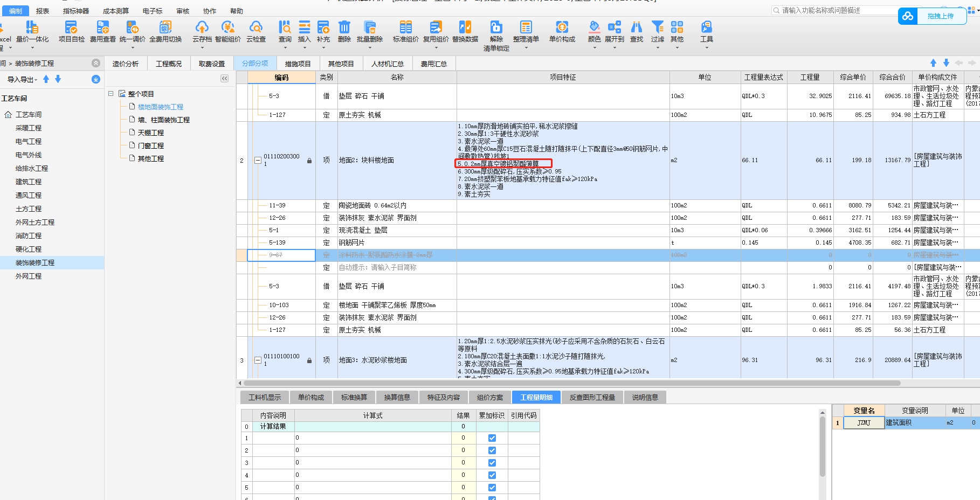The height and width of the screenshot is (500, 980).
Task: Toggle checkbox in detail row 2
Action: (x=492, y=450)
